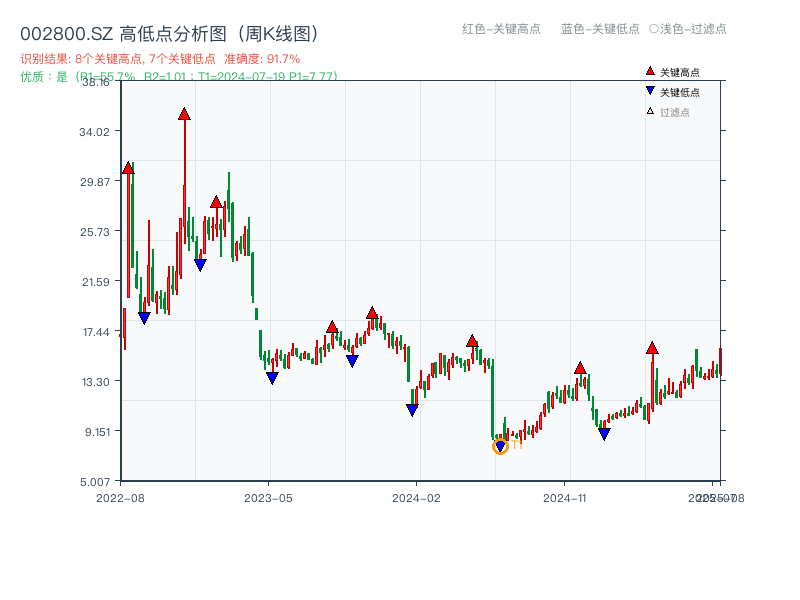Click the last red high-point marker on the right
This screenshot has width=800, height=600.
[652, 349]
